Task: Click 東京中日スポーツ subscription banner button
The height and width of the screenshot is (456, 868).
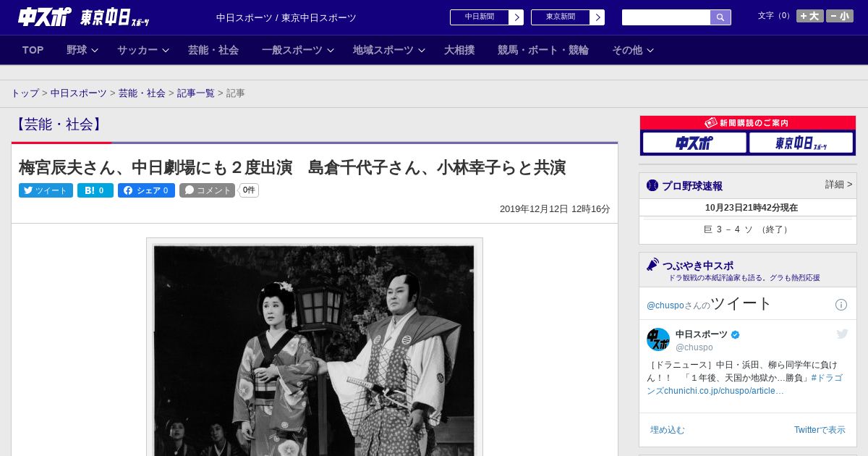Action: tap(801, 143)
